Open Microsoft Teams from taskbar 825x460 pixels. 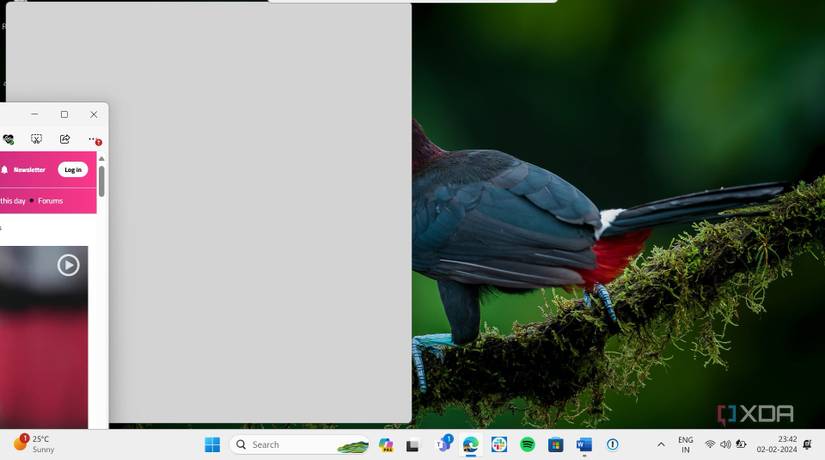click(x=445, y=444)
